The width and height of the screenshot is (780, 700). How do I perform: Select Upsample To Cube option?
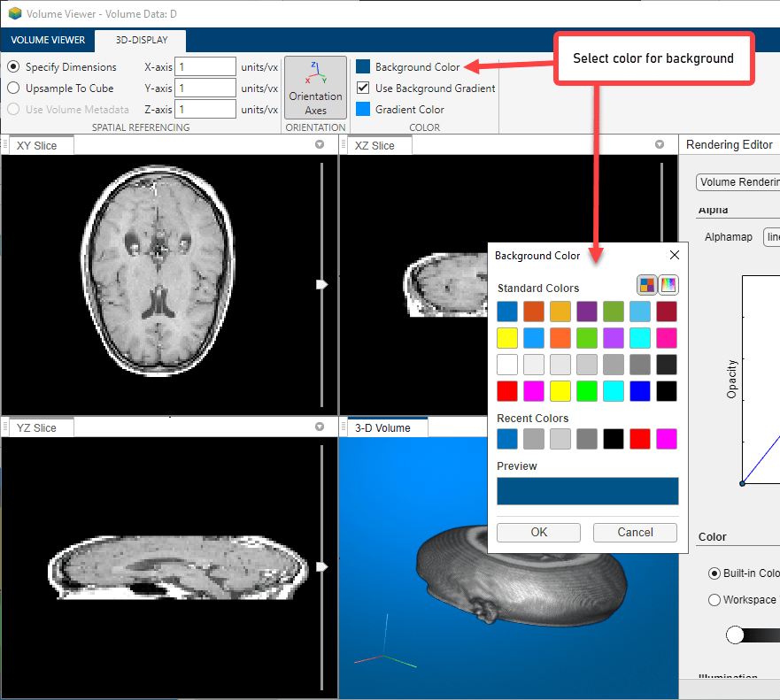point(13,88)
